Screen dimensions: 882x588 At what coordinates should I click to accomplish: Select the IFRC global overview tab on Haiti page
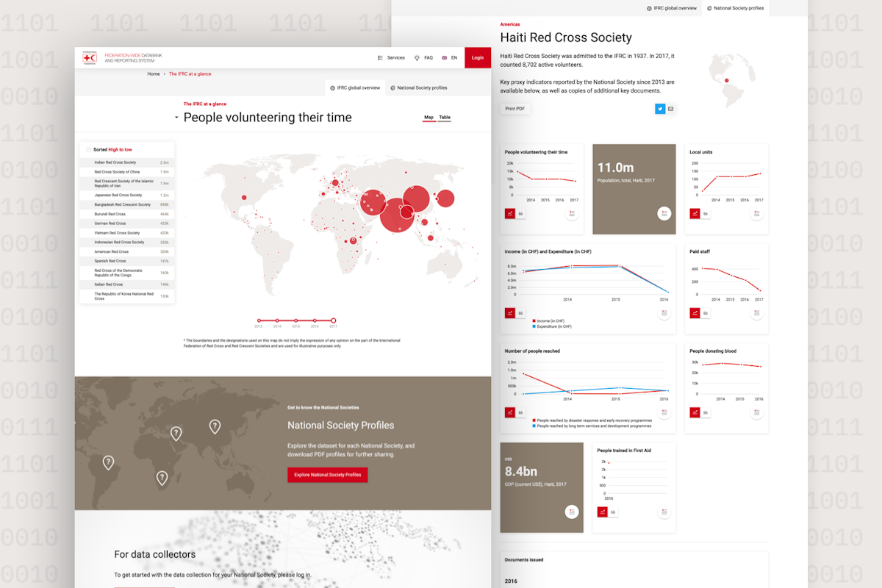(671, 8)
